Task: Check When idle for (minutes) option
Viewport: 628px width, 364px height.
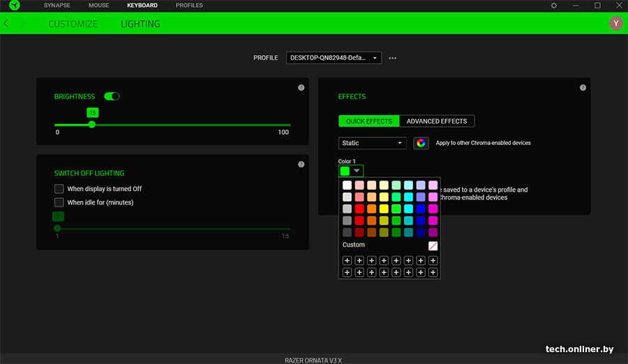Action: click(x=59, y=203)
